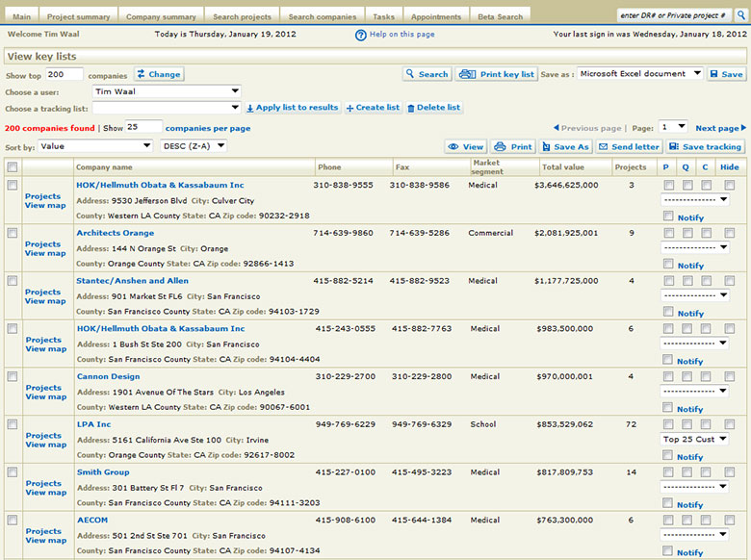Click the Change button
This screenshot has height=560, width=751.
click(159, 74)
